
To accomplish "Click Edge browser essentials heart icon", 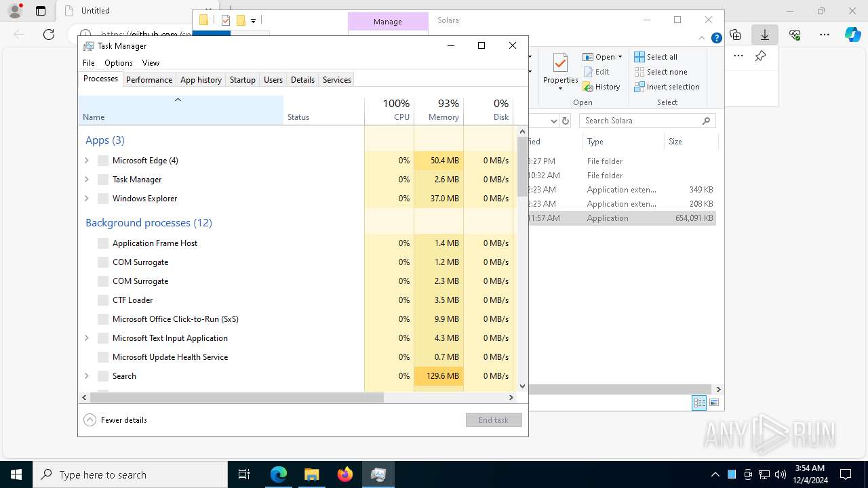I will (x=795, y=35).
